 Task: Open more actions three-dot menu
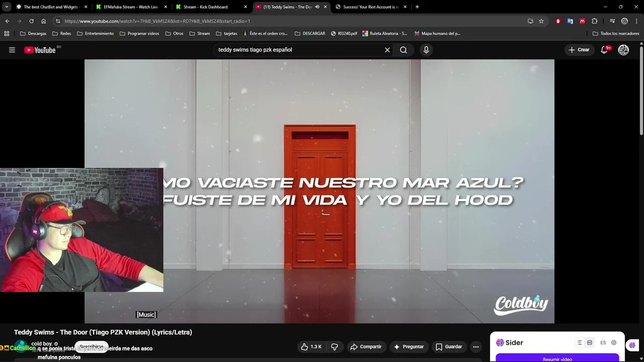476,347
